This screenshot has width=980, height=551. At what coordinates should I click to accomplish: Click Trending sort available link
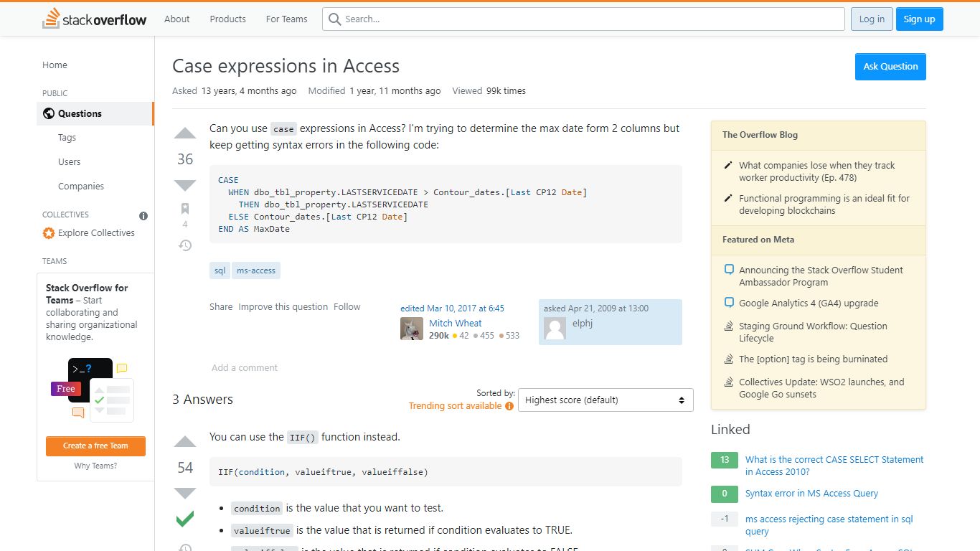[456, 406]
